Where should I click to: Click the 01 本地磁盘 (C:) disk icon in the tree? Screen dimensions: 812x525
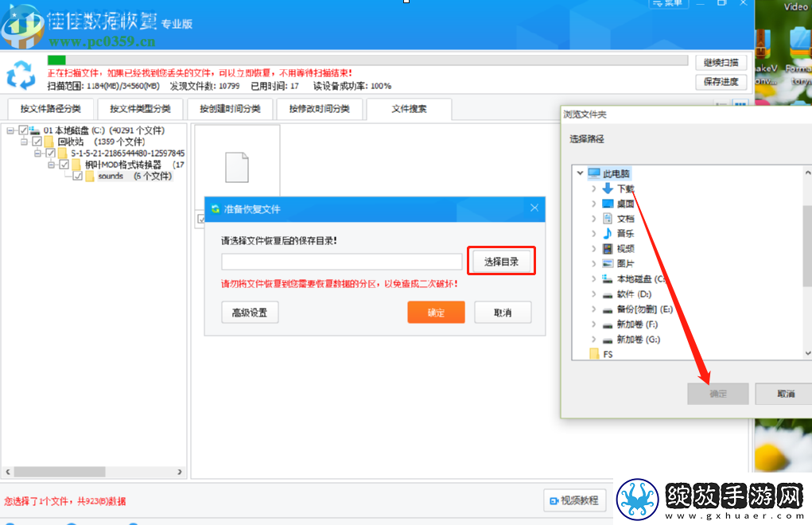coord(34,130)
